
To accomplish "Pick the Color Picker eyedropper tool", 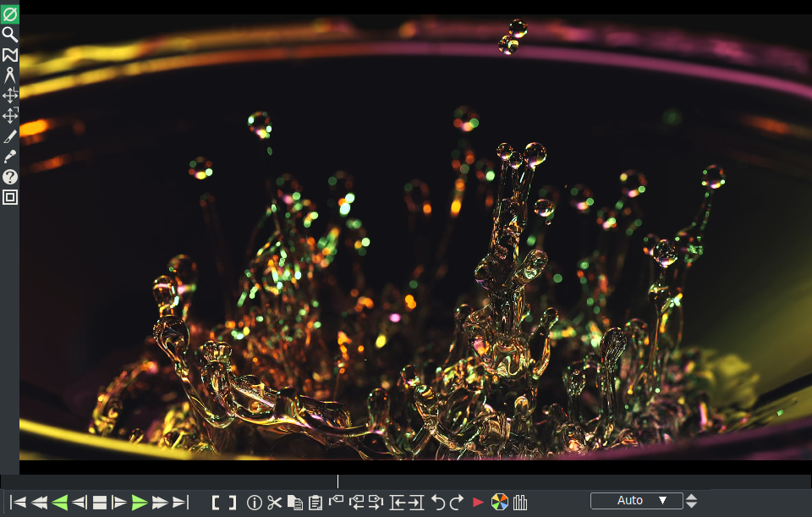I will click(10, 156).
